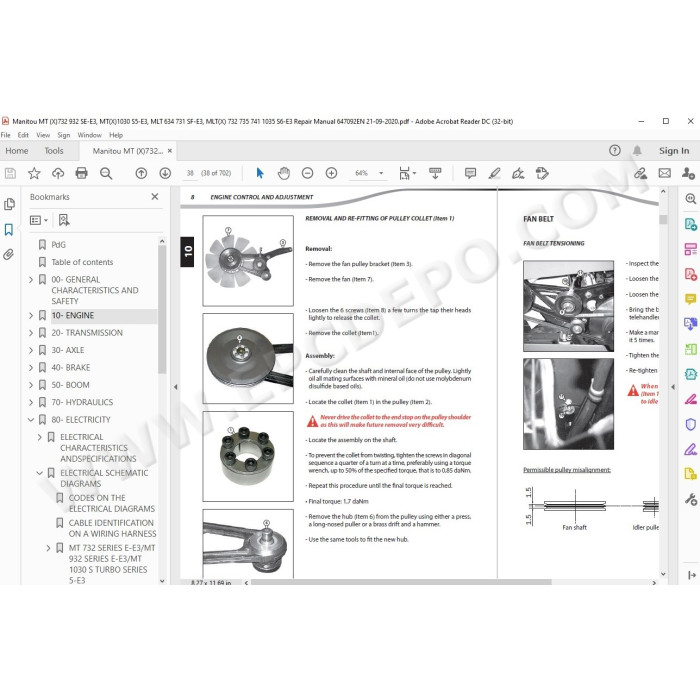Go to next page arrow

click(165, 173)
